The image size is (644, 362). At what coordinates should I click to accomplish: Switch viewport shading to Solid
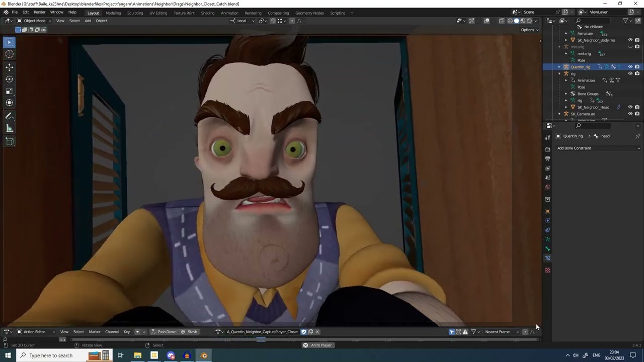pyautogui.click(x=516, y=21)
